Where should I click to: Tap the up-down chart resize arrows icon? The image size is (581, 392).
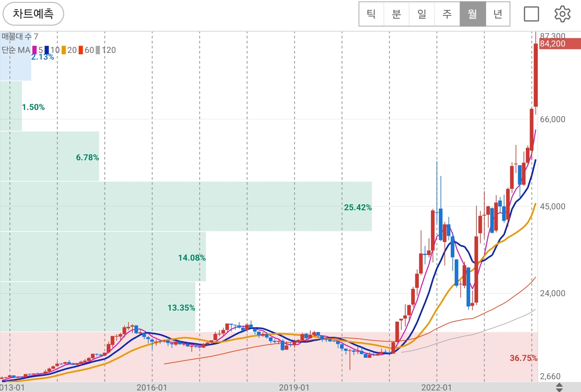point(559,387)
